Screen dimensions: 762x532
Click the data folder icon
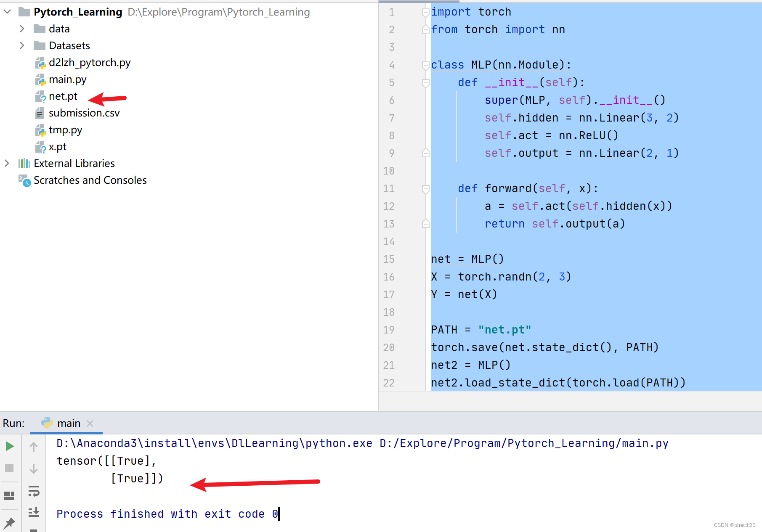40,29
